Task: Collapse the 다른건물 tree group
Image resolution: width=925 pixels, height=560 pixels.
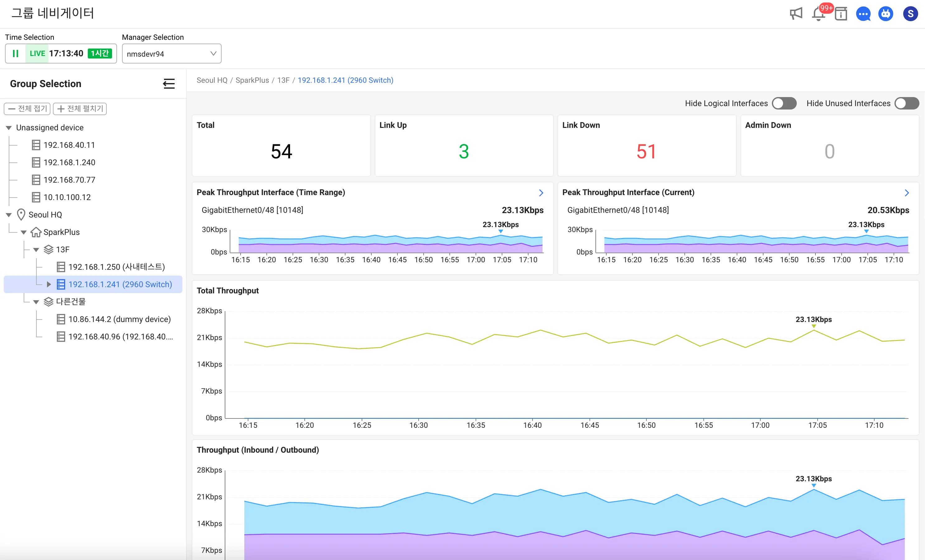Action: tap(36, 302)
